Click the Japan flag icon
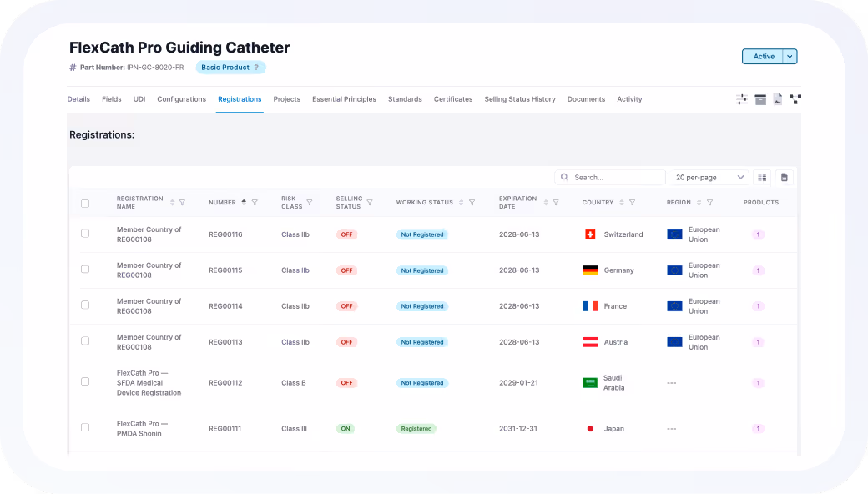868x494 pixels. pyautogui.click(x=590, y=429)
